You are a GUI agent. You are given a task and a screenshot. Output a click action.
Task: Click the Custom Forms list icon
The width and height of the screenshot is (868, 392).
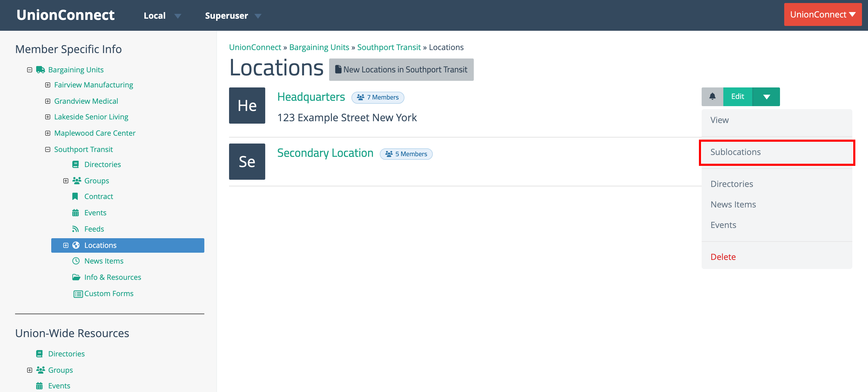pyautogui.click(x=78, y=294)
